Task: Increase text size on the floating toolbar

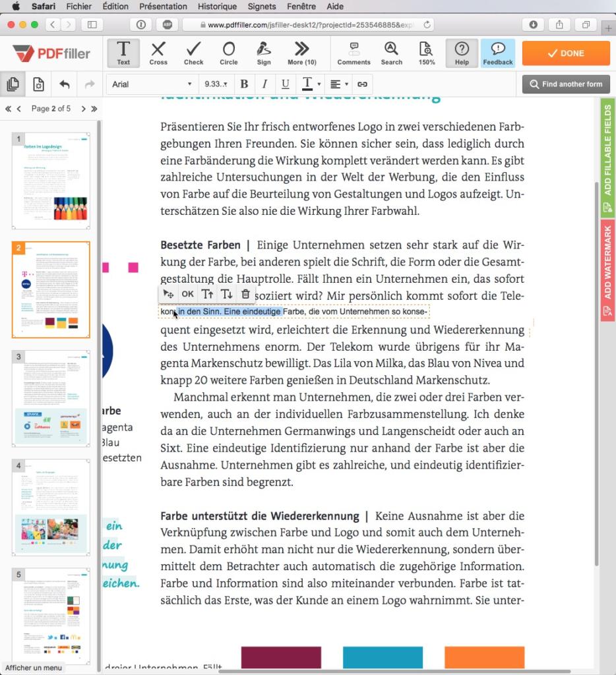Action: click(207, 295)
